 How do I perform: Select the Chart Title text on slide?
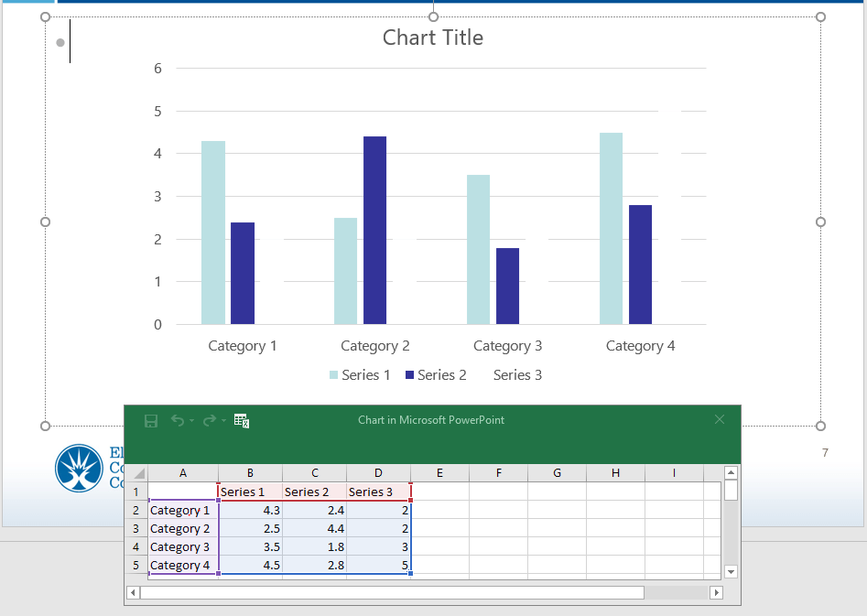pos(433,38)
